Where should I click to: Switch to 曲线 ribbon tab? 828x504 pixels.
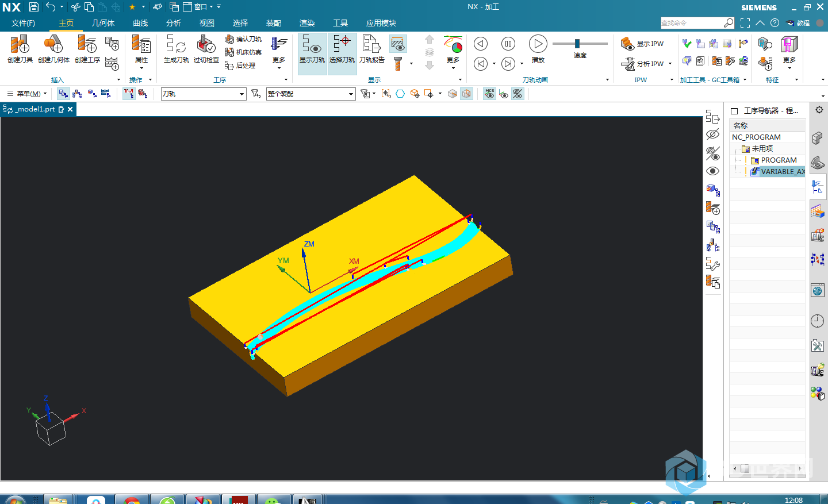pos(140,23)
